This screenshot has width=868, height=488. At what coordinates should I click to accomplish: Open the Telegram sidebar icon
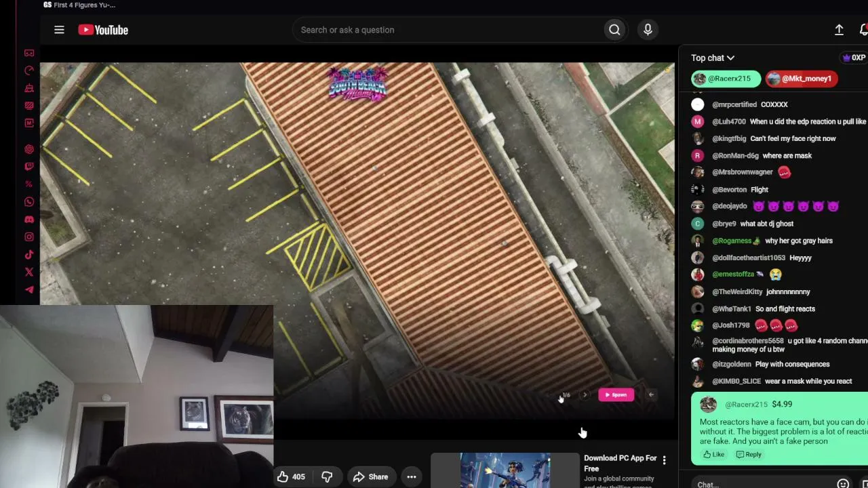(29, 290)
